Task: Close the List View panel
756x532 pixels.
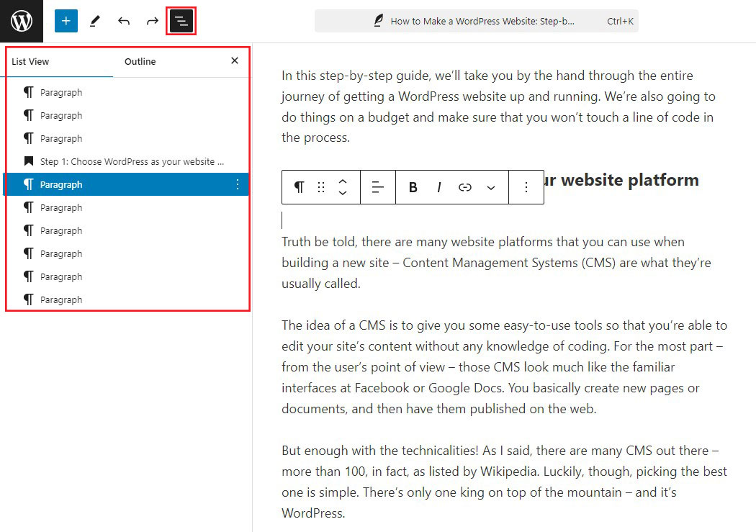Action: pos(235,60)
